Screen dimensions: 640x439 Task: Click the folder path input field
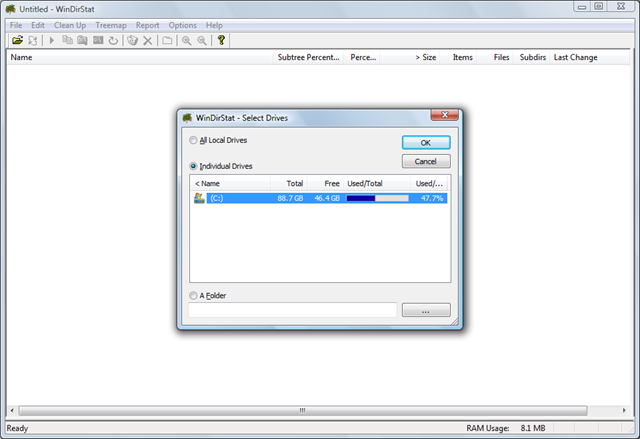click(x=292, y=310)
